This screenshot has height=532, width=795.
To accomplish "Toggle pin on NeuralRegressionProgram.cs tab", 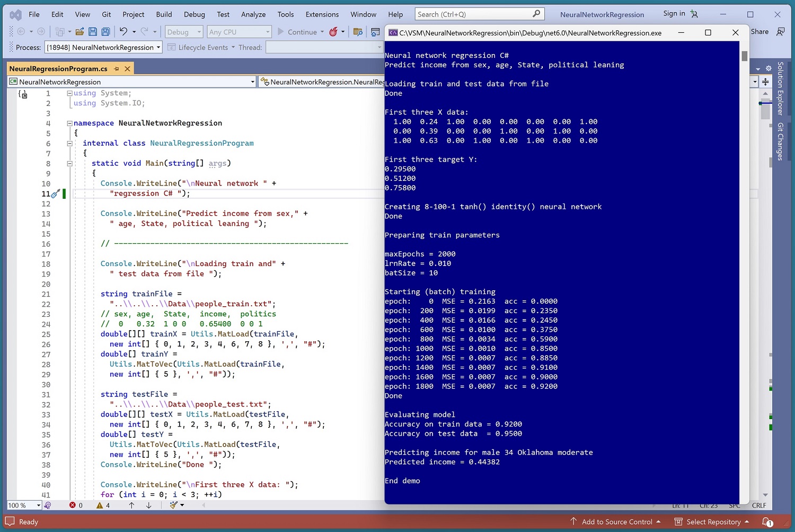I will pos(117,69).
